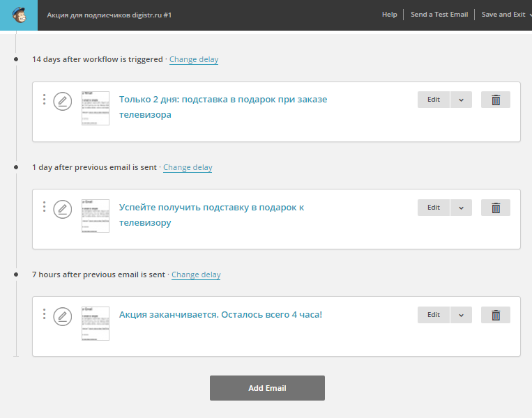Screen dimensions: 532x418
Task: Expand Edit options arrow for 'Только 2 дня' email
Action: [461, 100]
